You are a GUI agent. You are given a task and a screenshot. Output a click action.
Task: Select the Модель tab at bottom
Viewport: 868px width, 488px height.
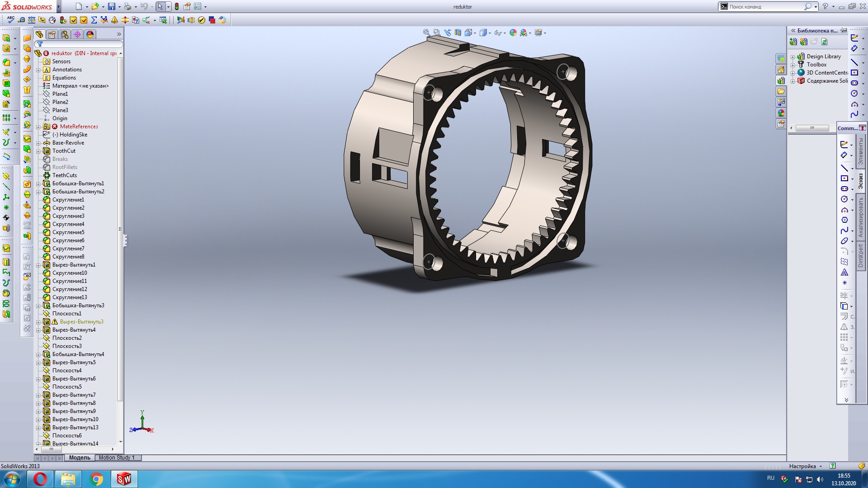(80, 458)
